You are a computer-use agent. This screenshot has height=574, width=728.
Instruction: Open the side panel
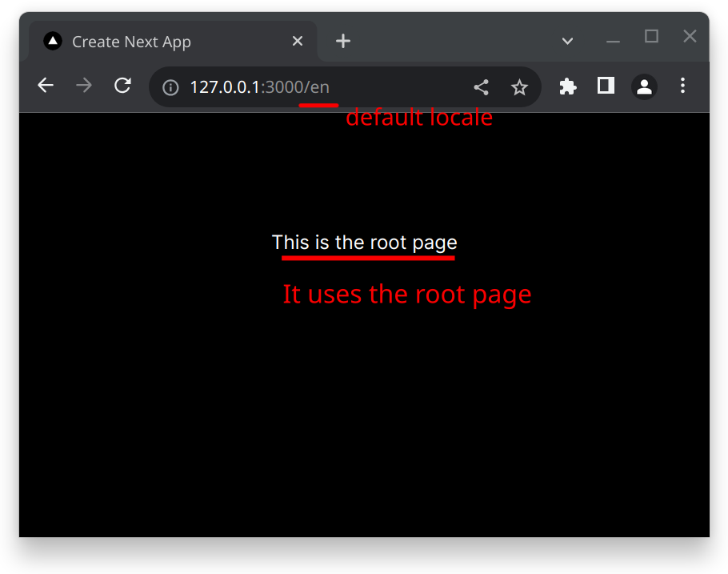click(x=606, y=86)
